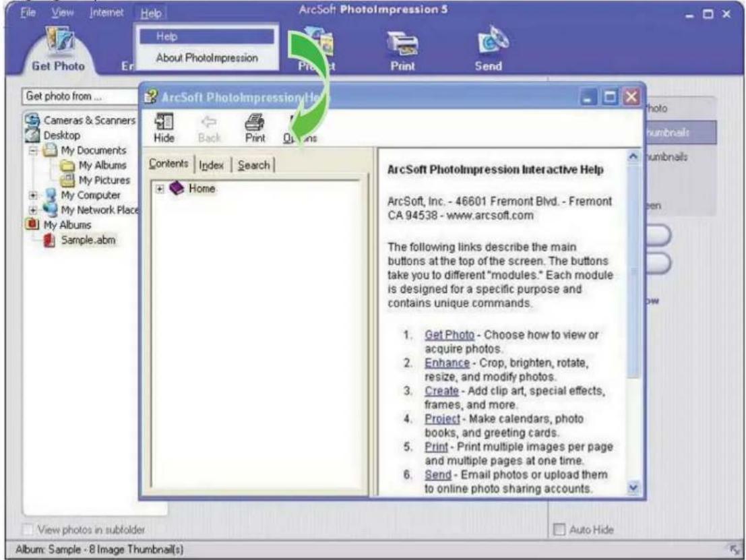The image size is (746, 560).
Task: Choose About PhotoImpression menu entry
Action: 207,58
